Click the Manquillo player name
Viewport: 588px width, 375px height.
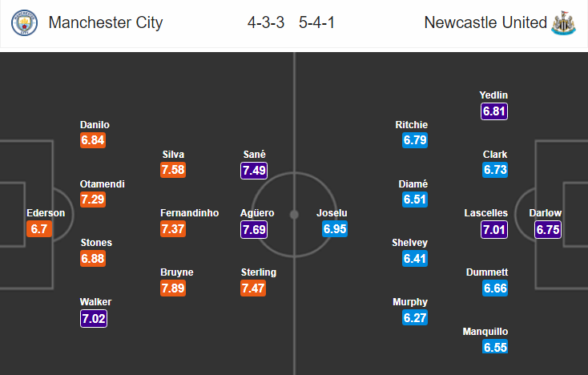tap(485, 332)
